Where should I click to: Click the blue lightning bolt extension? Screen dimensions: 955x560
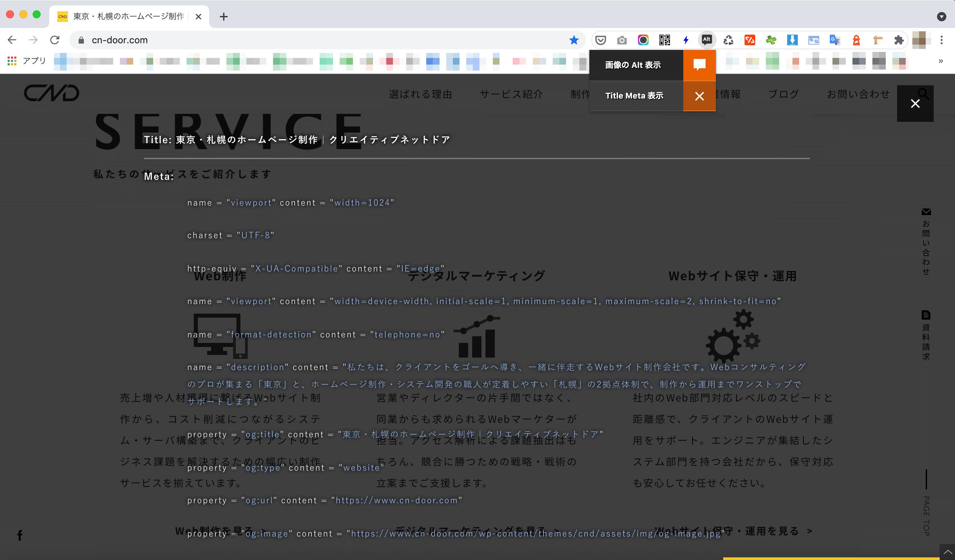(x=686, y=40)
